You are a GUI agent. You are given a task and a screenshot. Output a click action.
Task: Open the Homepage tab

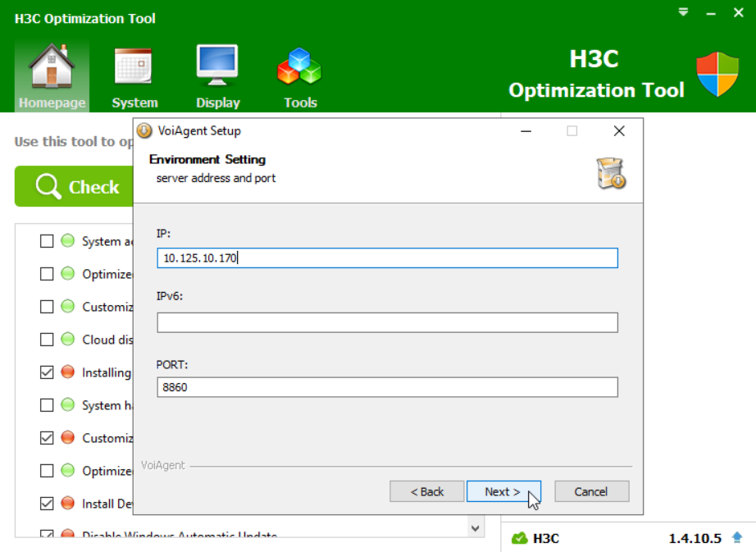pos(52,76)
